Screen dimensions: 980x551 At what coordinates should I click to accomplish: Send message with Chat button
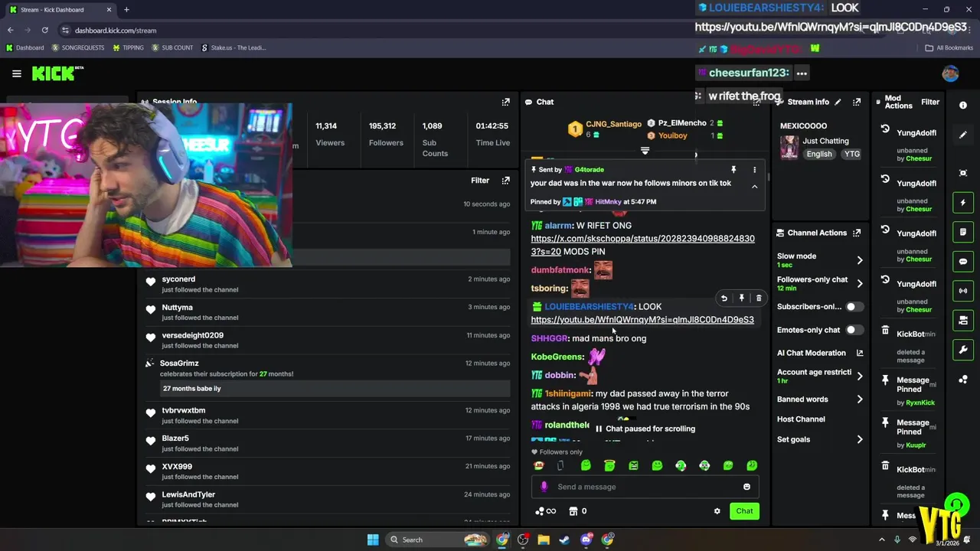(744, 511)
